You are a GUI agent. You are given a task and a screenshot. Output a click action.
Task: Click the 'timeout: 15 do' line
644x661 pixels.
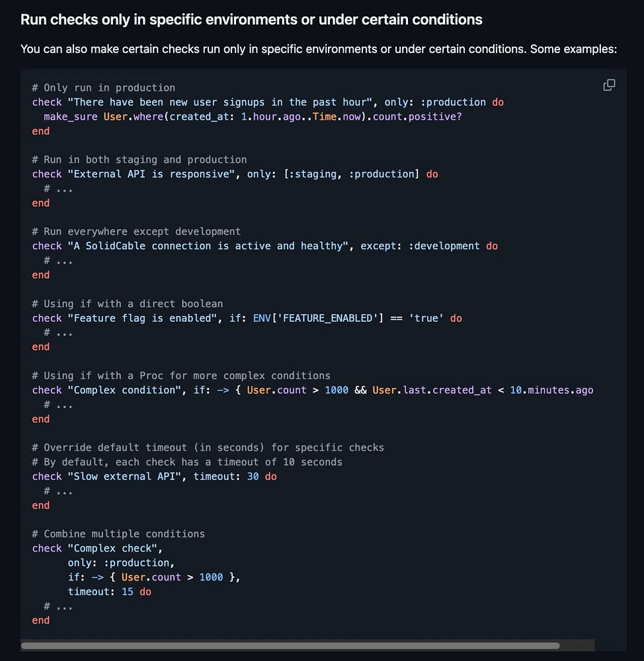(109, 592)
